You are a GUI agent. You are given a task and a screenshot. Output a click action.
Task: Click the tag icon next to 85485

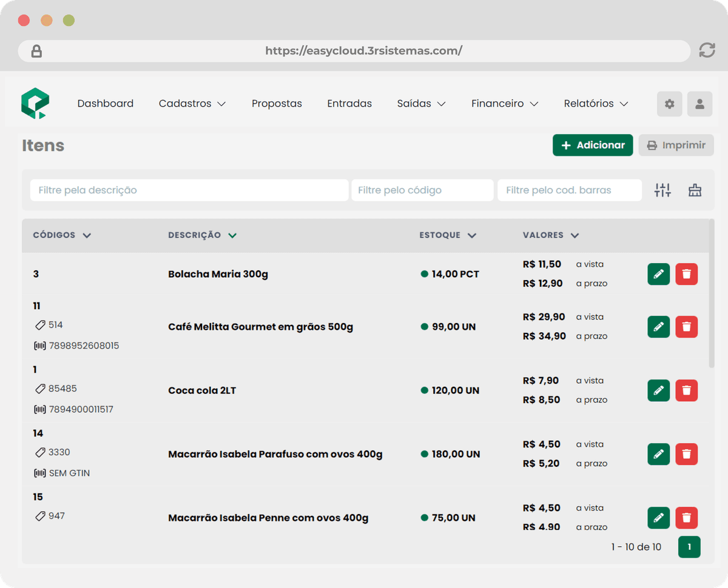click(40, 389)
